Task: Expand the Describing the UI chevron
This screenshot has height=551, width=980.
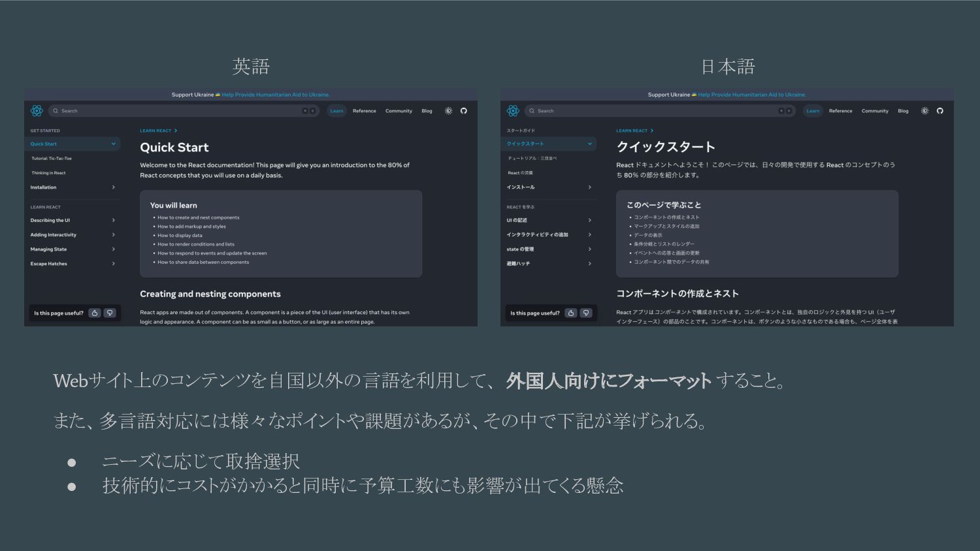Action: [x=113, y=220]
